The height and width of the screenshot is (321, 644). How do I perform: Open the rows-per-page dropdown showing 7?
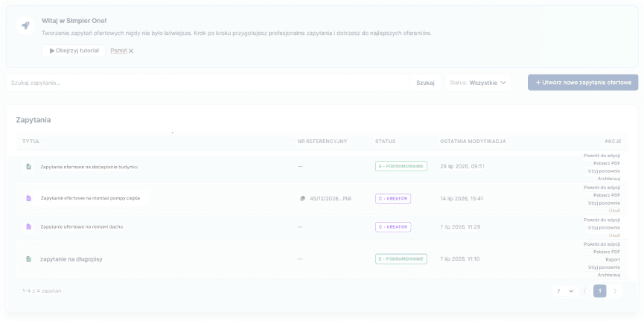point(565,291)
